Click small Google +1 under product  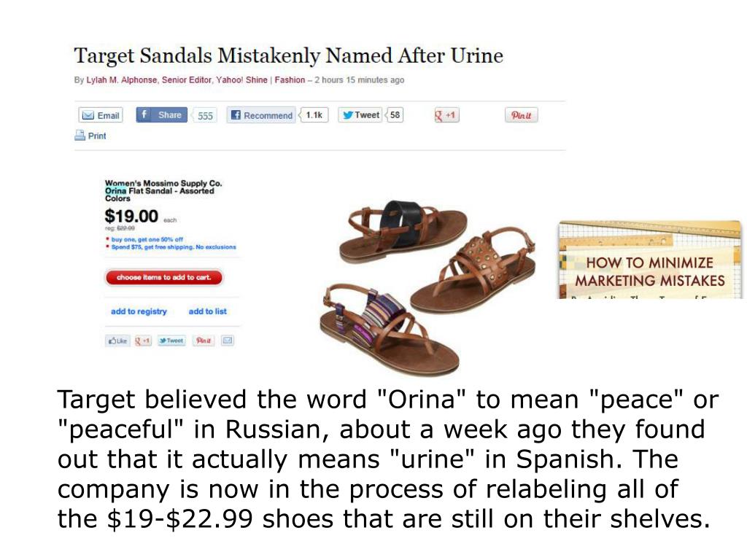(142, 341)
